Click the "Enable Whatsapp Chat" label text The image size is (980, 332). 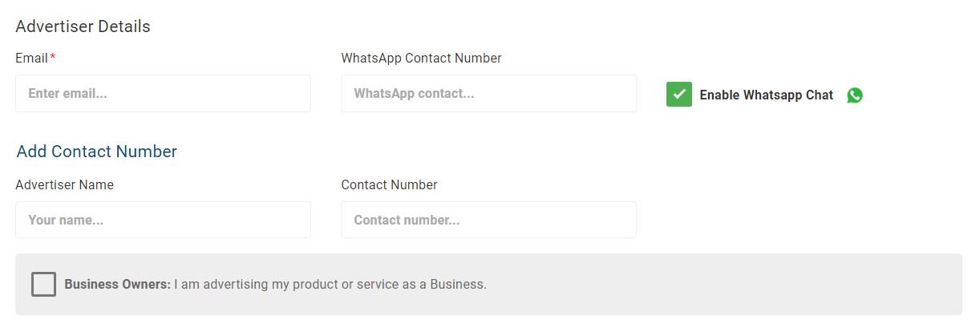(766, 95)
